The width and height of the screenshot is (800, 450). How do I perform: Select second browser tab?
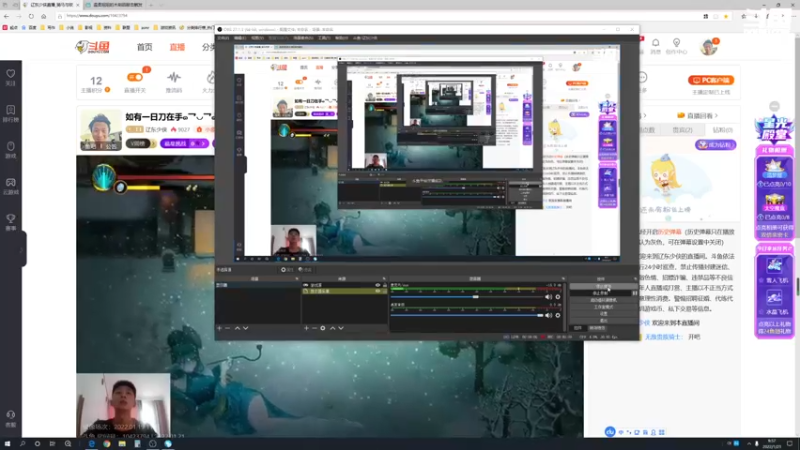click(117, 5)
